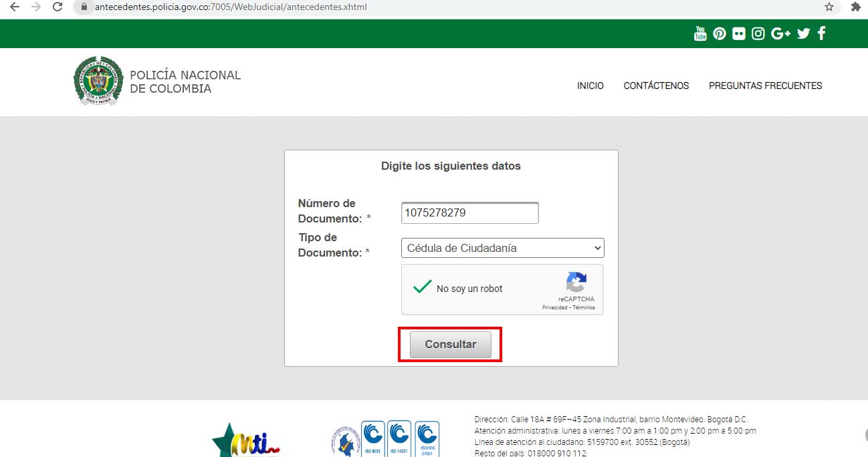868x457 pixels.
Task: Open the Flickr social icon
Action: click(739, 33)
